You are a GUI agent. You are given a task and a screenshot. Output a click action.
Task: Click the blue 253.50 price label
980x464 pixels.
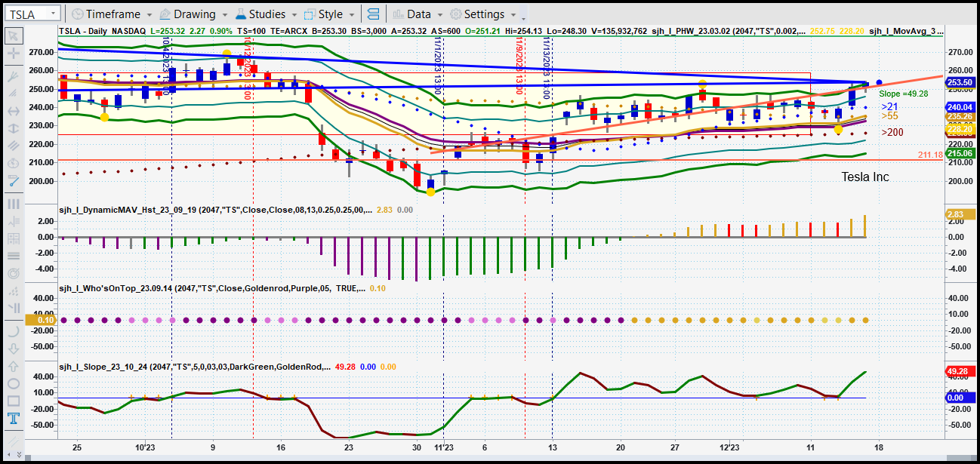click(x=960, y=83)
